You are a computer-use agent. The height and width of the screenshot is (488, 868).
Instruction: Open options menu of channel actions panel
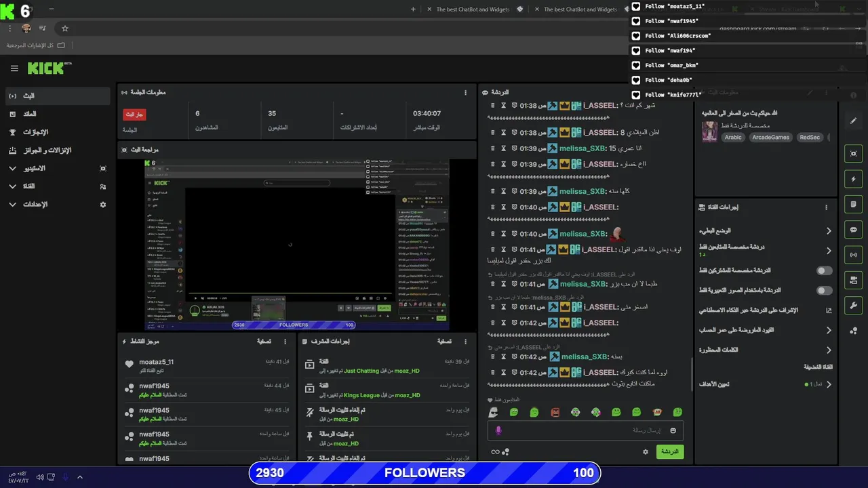[x=826, y=207]
